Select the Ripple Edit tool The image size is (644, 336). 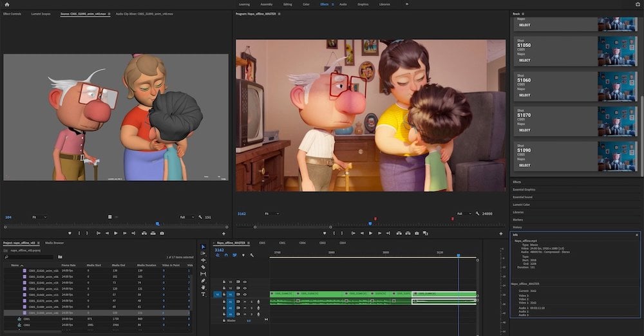click(203, 261)
